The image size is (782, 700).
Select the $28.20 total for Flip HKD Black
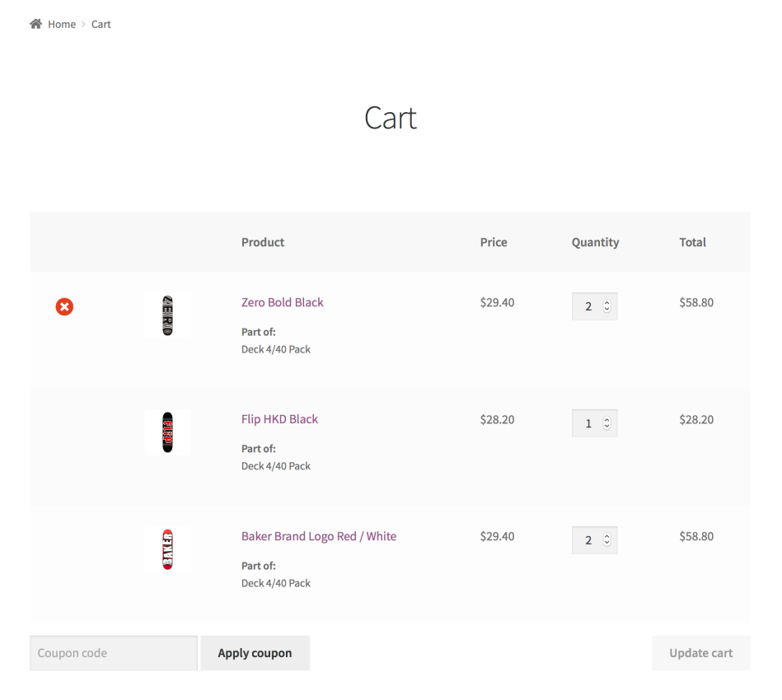[x=696, y=420]
